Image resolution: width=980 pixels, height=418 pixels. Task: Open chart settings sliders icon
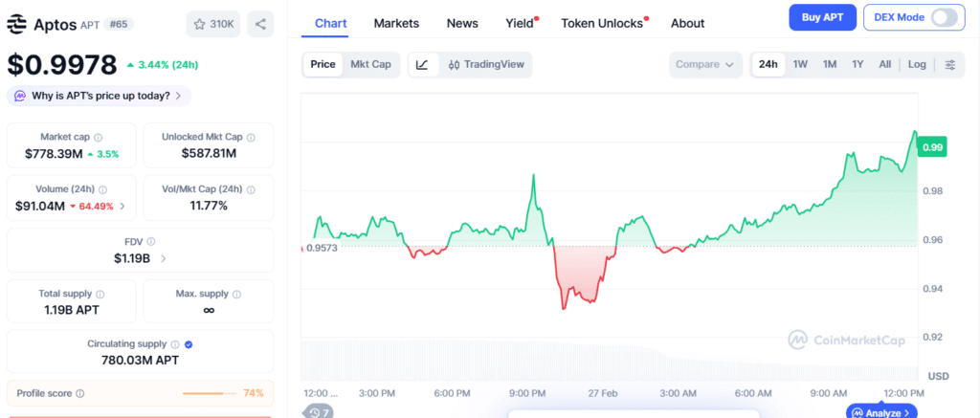coord(950,64)
